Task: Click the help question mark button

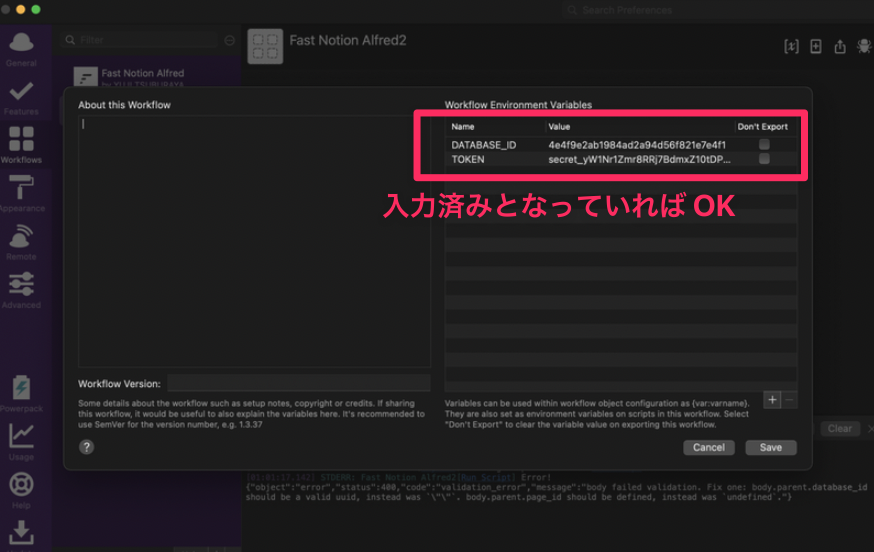Action: click(x=86, y=447)
